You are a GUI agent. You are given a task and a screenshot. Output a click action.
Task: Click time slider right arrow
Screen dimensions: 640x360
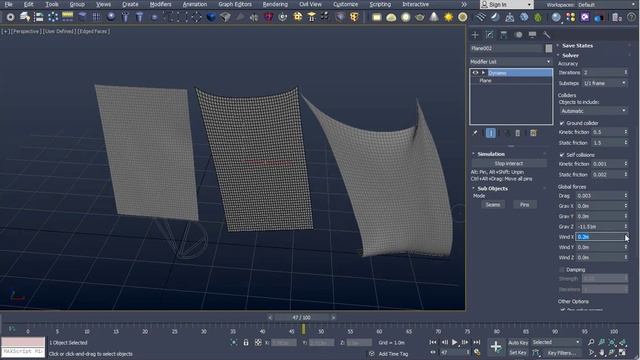click(333, 317)
